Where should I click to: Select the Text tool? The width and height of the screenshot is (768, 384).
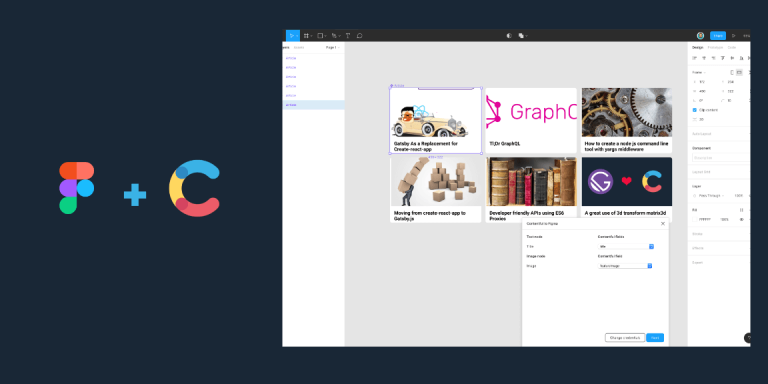point(348,36)
